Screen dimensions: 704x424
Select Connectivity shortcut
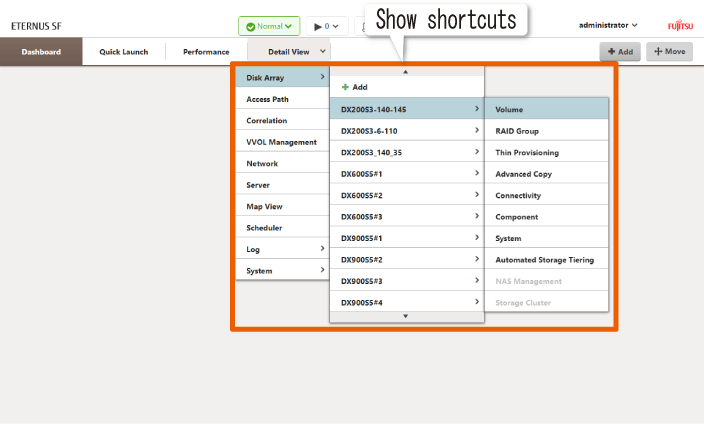pos(546,195)
